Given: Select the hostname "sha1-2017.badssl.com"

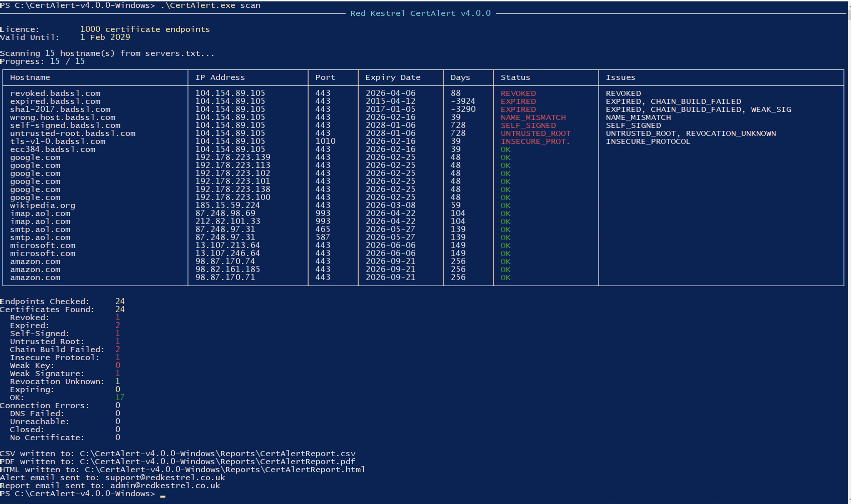Looking at the screenshot, I should 60,109.
